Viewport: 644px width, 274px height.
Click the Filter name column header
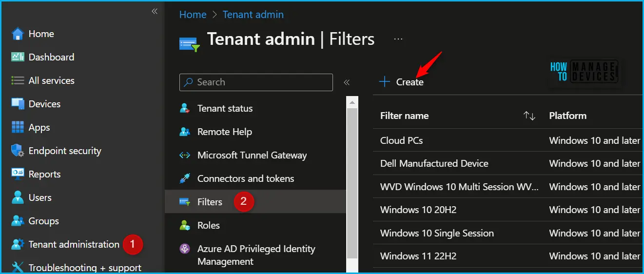coord(404,116)
